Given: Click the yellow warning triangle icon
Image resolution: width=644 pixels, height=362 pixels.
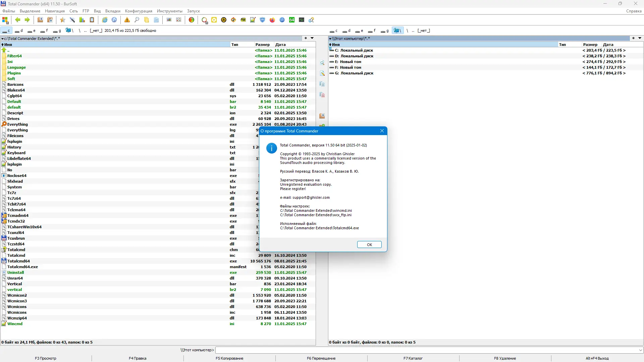Looking at the screenshot, I should (127, 20).
